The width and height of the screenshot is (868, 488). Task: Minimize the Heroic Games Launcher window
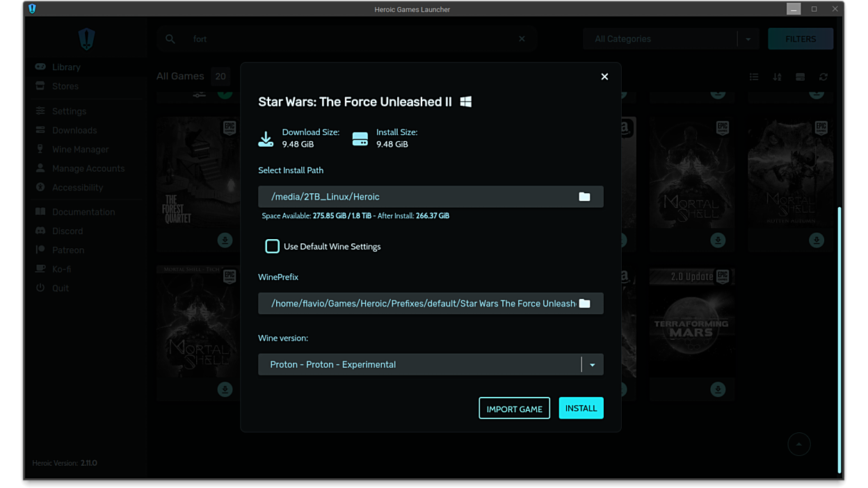(794, 9)
